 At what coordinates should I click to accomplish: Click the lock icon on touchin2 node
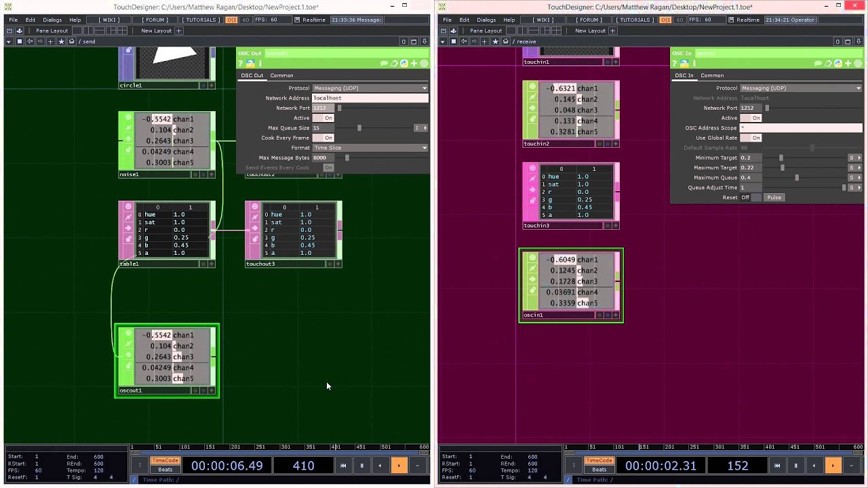point(532,119)
